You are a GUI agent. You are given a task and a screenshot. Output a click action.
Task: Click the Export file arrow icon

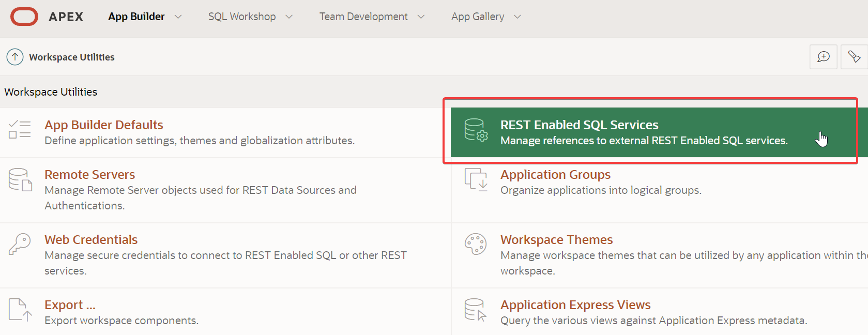pyautogui.click(x=20, y=310)
